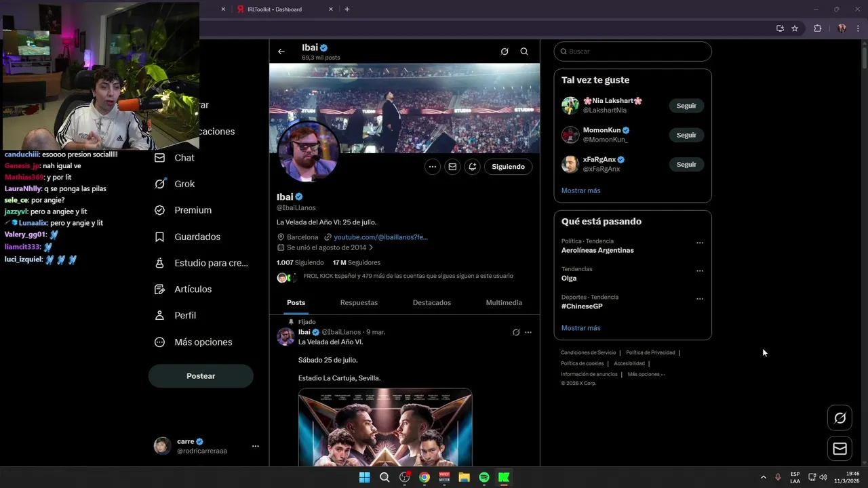The width and height of the screenshot is (868, 488).
Task: Click the Siguiendo button
Action: click(508, 167)
